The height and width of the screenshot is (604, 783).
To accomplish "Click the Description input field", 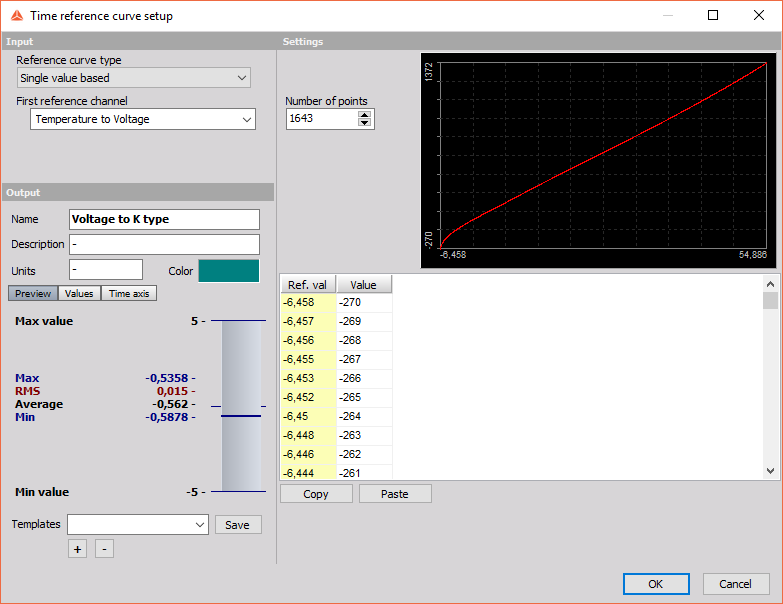I will coord(164,244).
